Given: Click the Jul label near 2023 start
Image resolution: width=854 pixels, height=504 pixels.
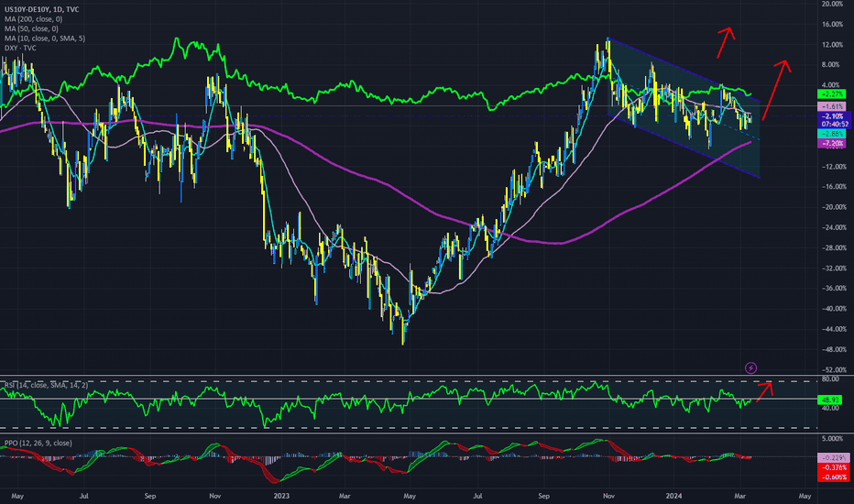Looking at the screenshot, I should click(x=477, y=496).
